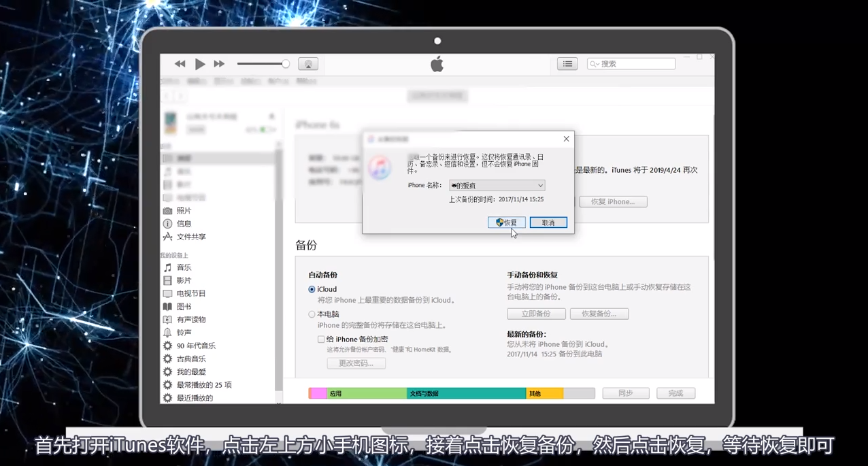Open the AirPlay output icon
Screen dimensions: 868x466
(x=308, y=64)
